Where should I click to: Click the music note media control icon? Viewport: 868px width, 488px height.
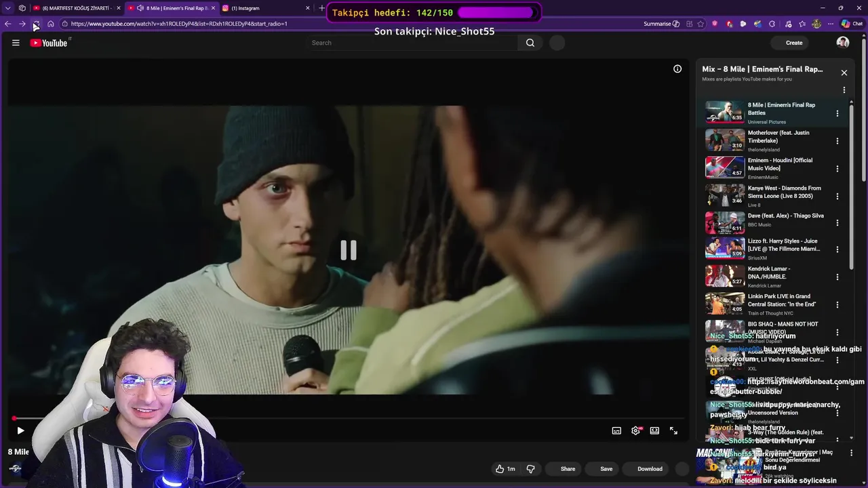tap(788, 24)
